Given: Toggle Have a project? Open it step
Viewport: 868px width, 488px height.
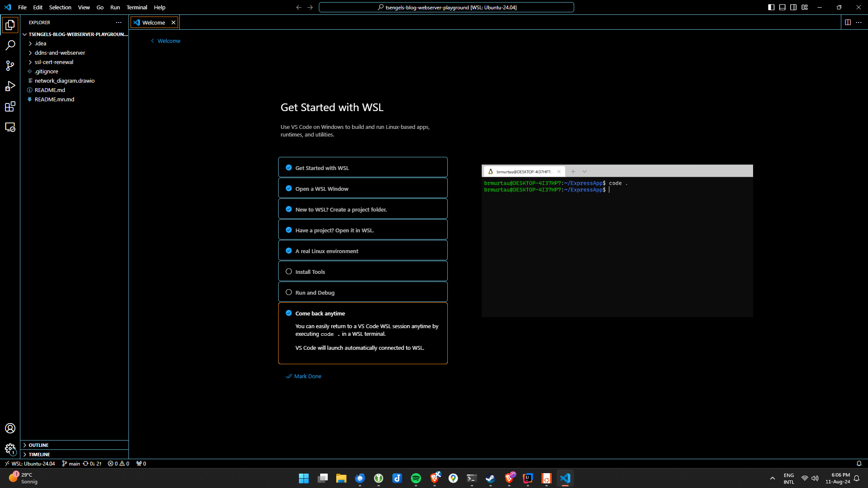Looking at the screenshot, I should 289,230.
